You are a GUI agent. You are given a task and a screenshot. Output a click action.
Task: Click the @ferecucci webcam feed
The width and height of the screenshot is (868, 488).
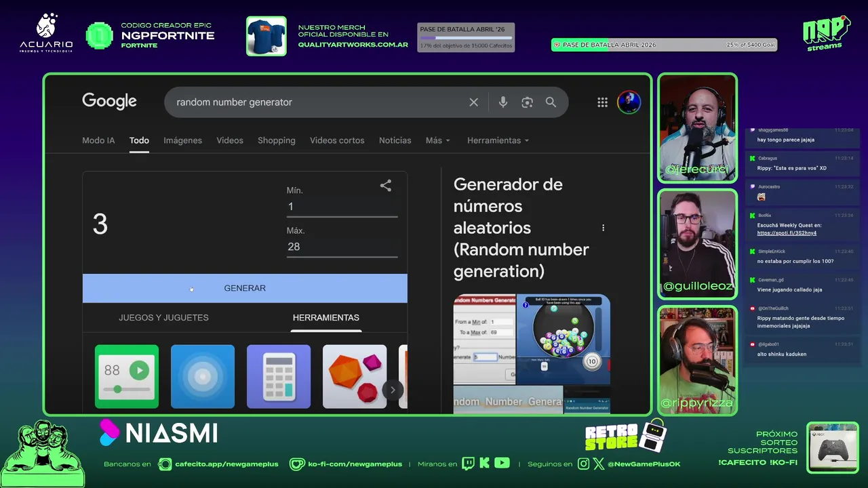[x=697, y=127]
